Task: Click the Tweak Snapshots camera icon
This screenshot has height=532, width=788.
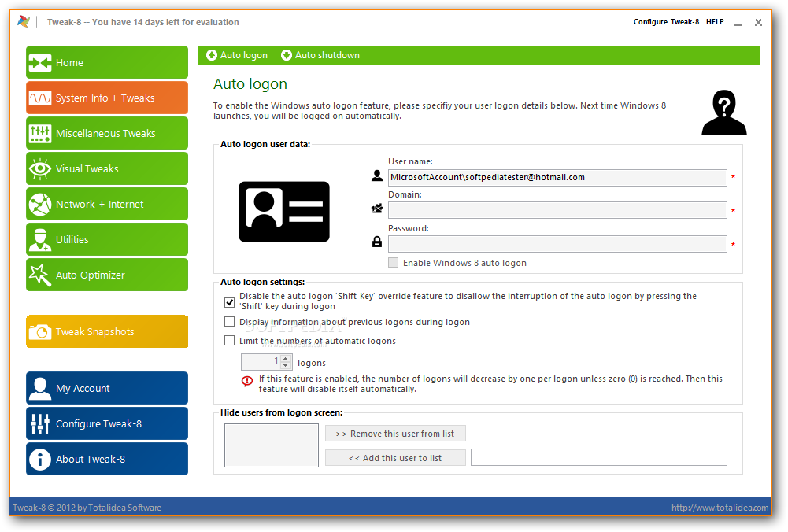Action: [x=39, y=332]
